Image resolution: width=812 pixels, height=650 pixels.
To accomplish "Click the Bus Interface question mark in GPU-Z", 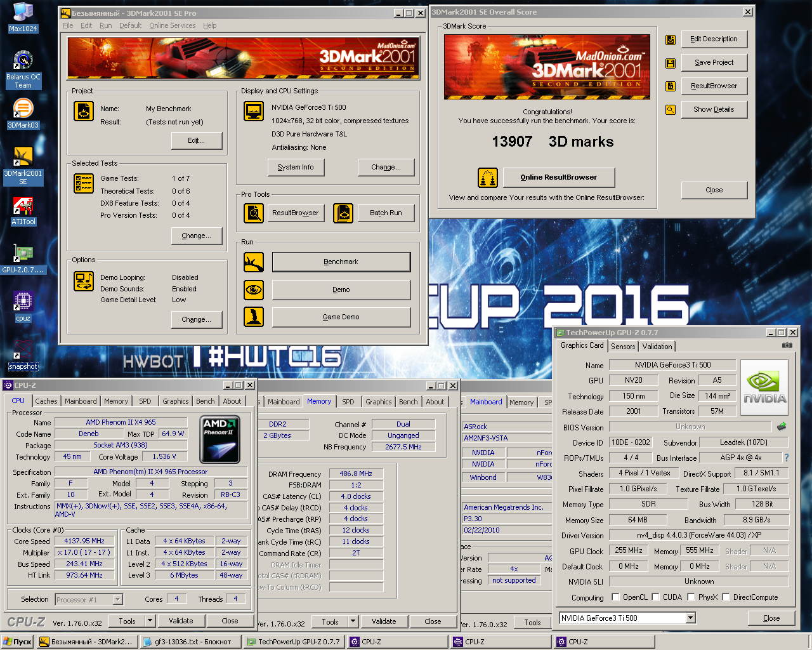I will (x=787, y=458).
